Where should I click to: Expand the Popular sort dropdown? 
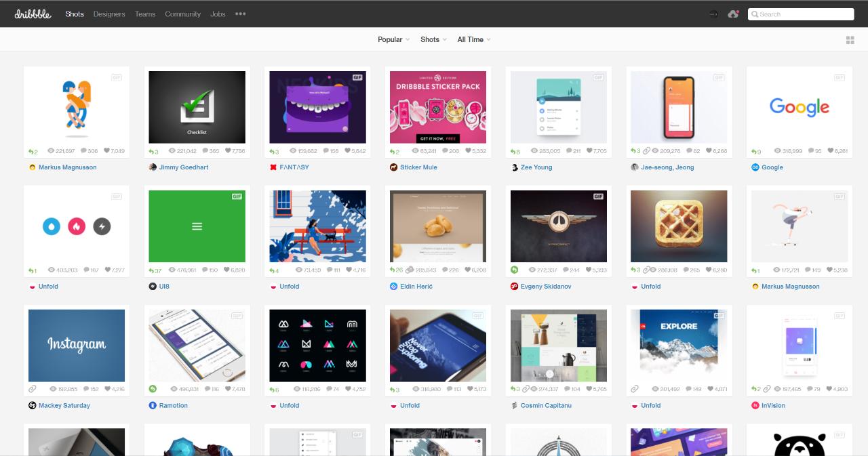393,39
